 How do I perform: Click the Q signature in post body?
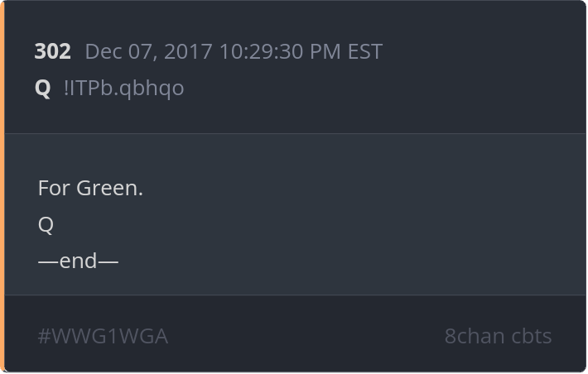click(x=46, y=225)
